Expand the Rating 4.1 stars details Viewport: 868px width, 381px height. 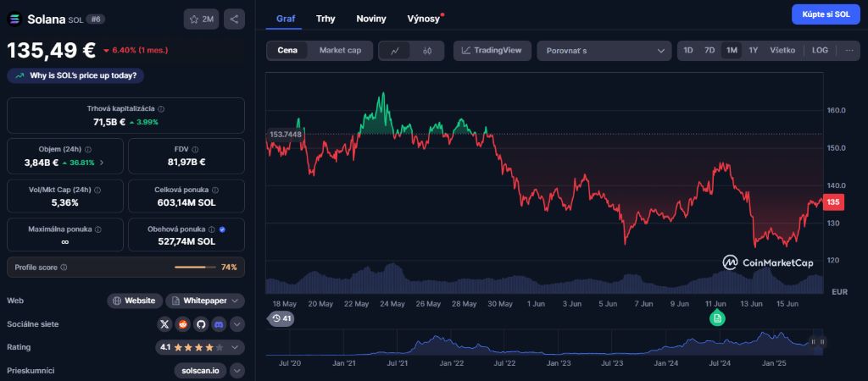click(237, 347)
